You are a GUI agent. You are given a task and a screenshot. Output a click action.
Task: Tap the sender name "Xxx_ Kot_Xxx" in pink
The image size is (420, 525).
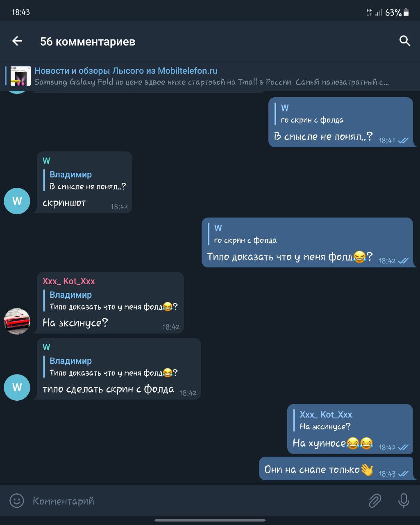tap(69, 281)
